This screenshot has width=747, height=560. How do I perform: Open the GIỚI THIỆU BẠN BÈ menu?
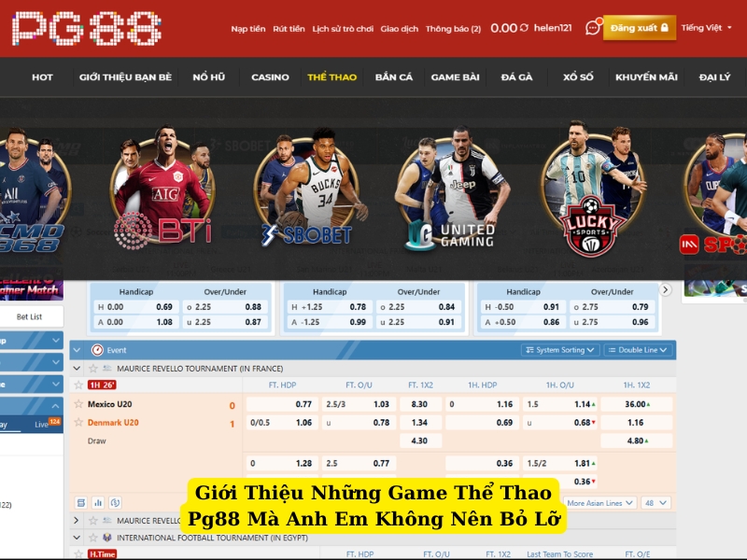[125, 77]
